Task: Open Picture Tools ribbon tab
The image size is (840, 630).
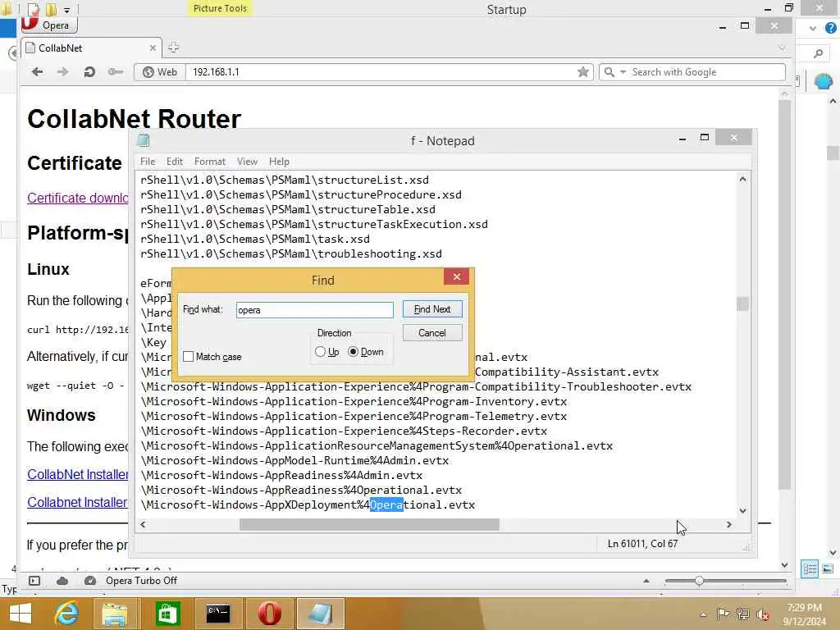Action: coord(220,8)
